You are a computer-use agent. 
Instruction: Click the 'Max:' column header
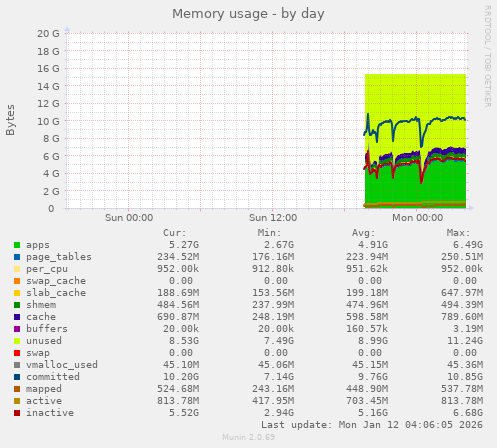[x=458, y=233]
